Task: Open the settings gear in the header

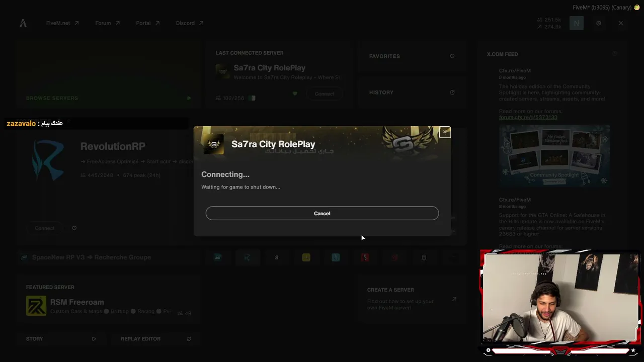Action: (599, 23)
